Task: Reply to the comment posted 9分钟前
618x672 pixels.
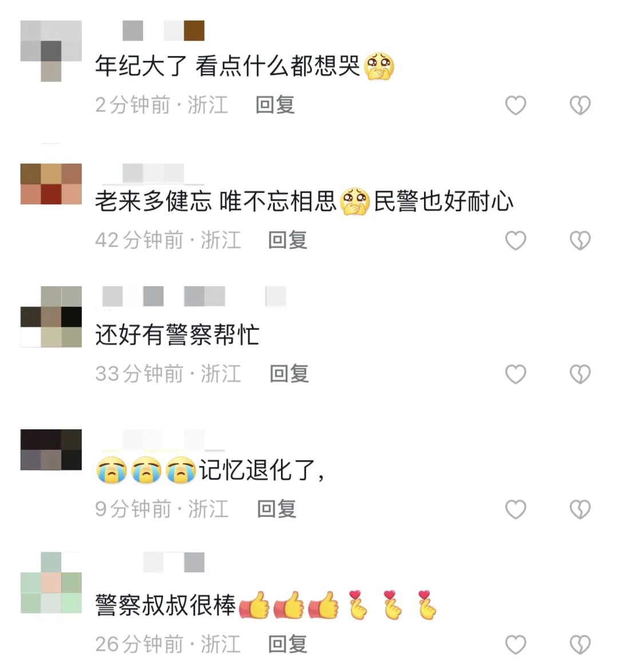Action: tap(276, 509)
